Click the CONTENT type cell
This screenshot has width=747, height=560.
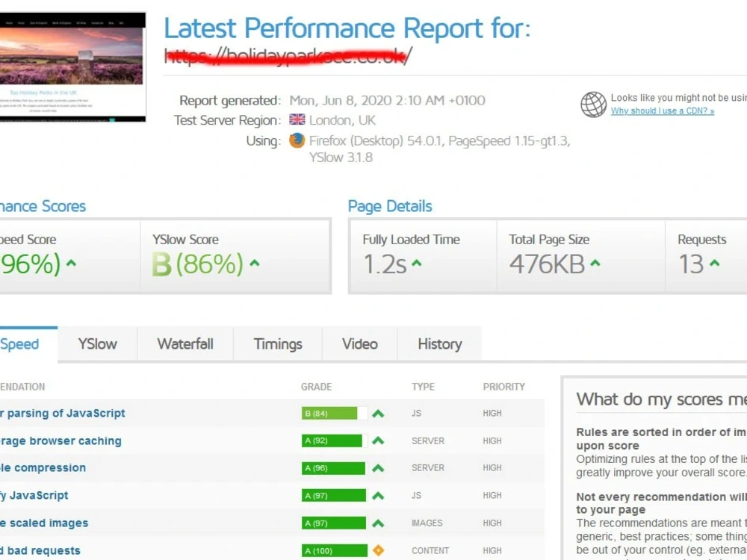[430, 550]
